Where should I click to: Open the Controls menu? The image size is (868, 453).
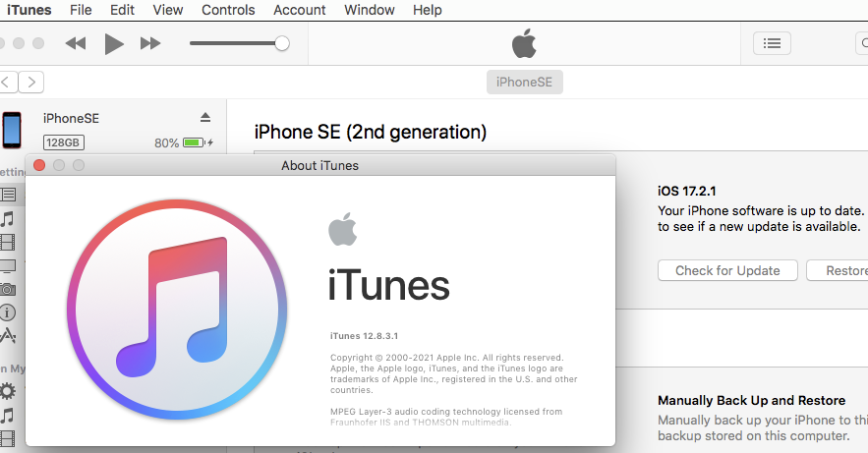[x=228, y=10]
